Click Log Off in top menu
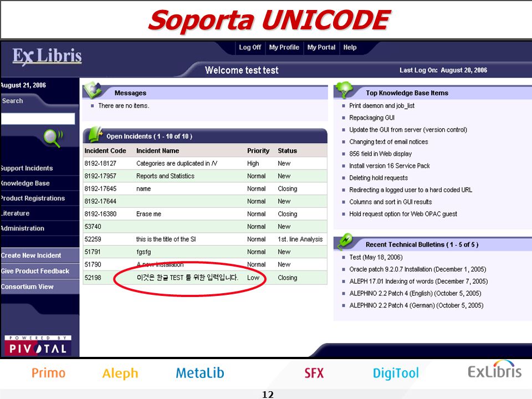Screen dimensions: 532x399 coord(250,48)
